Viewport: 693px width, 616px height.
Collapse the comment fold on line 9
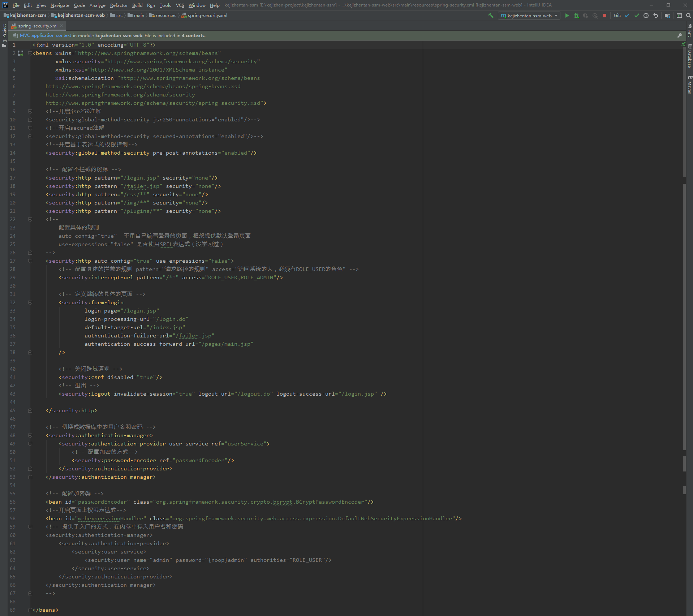tap(30, 111)
